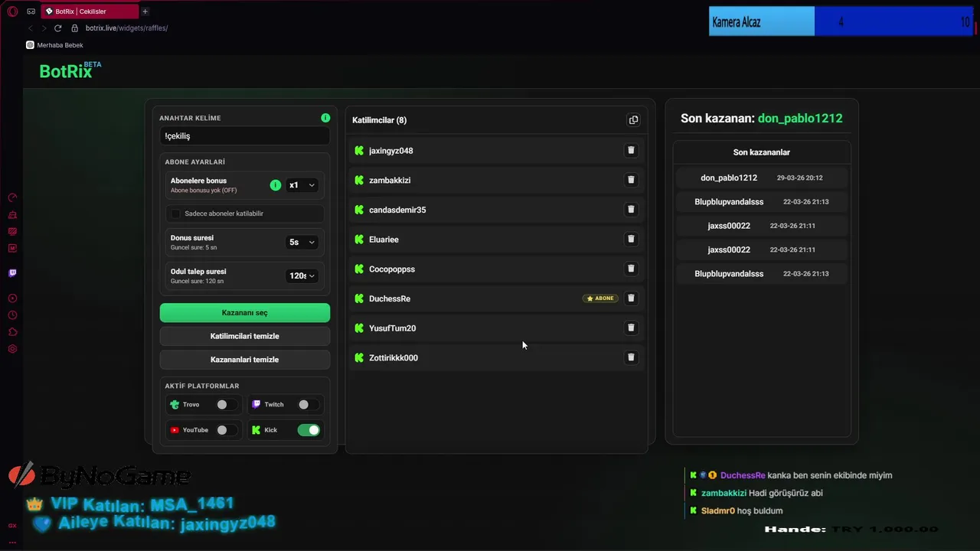Click Sladmr0 chat message hoş buldum
This screenshot has height=551, width=980.
[737, 510]
